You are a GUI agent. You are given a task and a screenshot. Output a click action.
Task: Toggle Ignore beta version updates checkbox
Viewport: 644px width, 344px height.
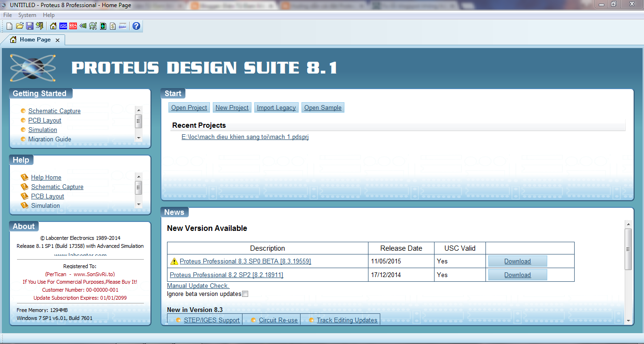245,294
